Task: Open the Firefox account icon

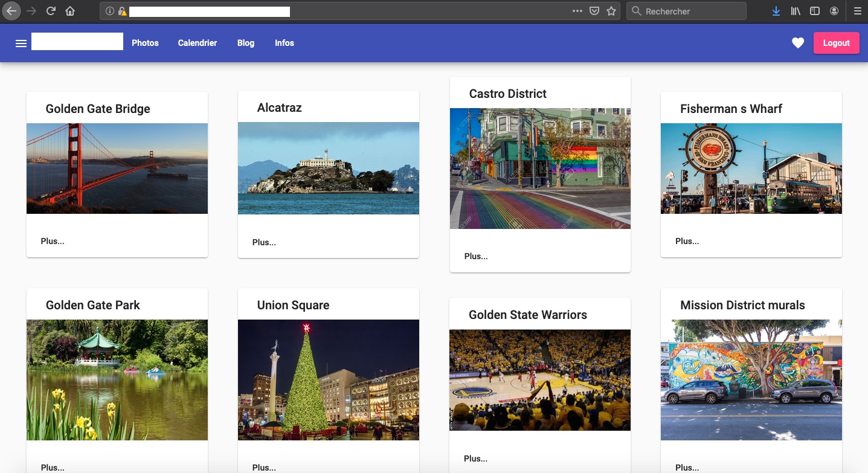Action: 834,10
